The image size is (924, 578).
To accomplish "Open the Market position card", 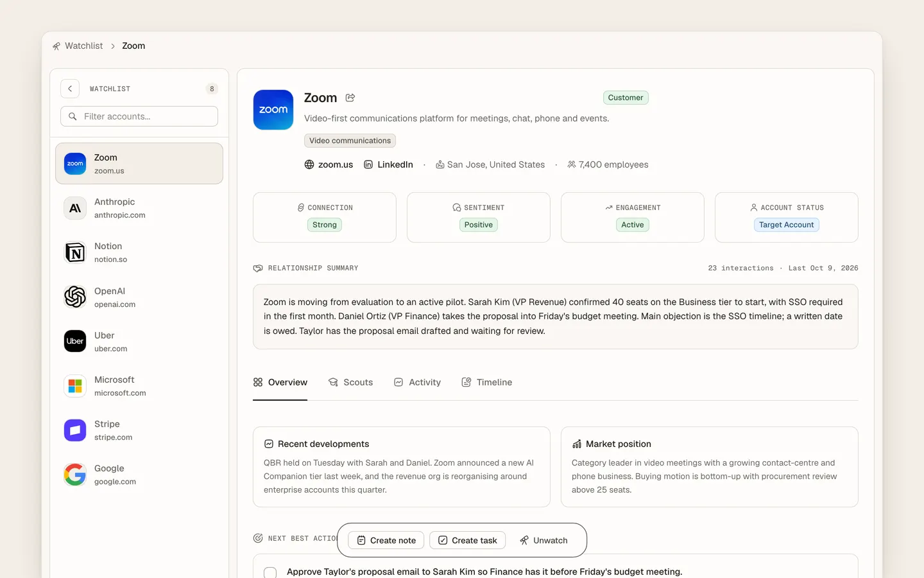I will (x=710, y=467).
